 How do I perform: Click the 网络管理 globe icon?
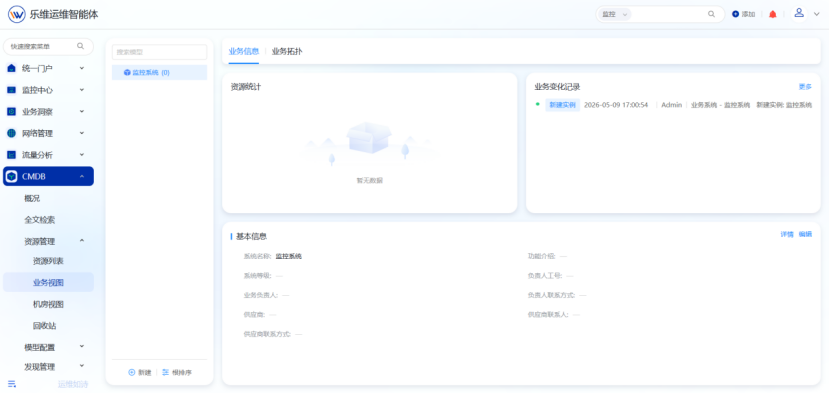(x=11, y=133)
